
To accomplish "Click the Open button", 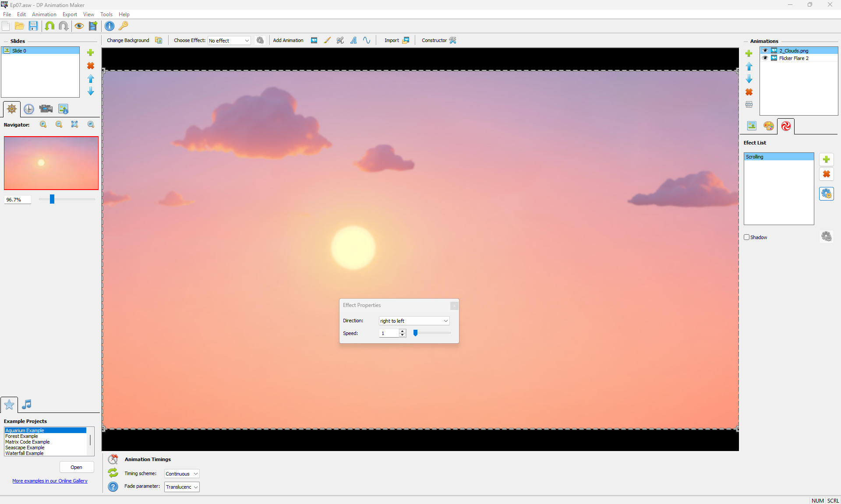I will tap(77, 467).
